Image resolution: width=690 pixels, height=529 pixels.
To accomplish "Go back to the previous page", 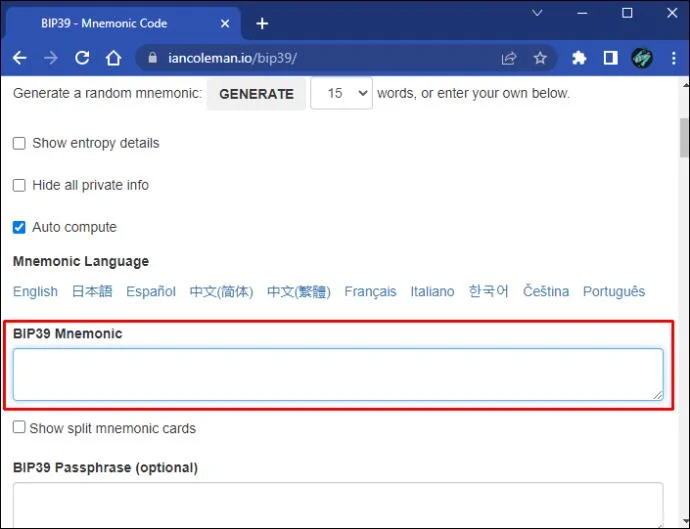I will pos(19,58).
